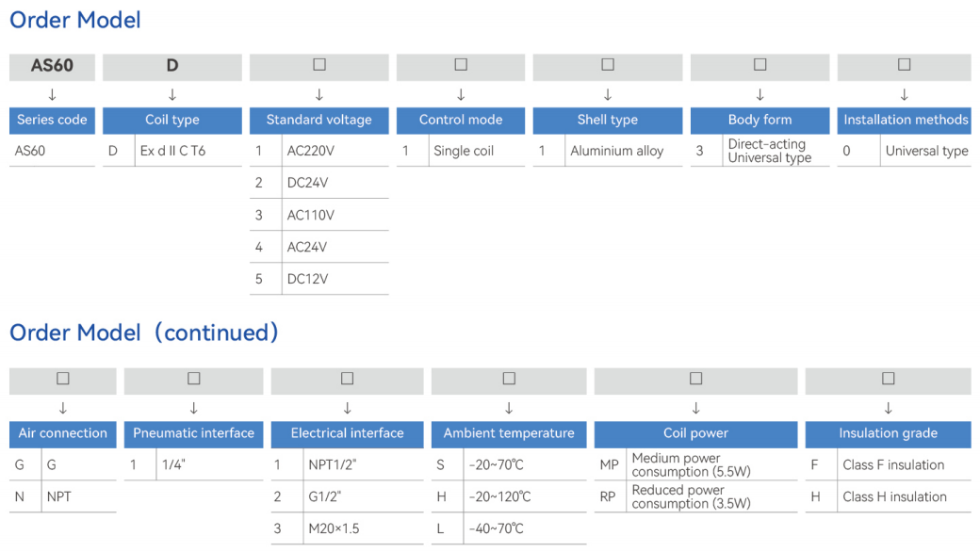The width and height of the screenshot is (980, 552).
Task: Choose the DC24V voltage row
Action: click(318, 183)
